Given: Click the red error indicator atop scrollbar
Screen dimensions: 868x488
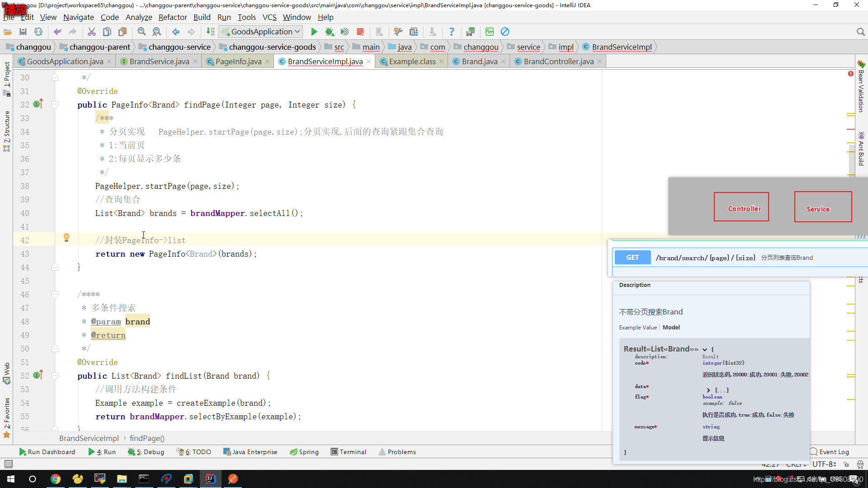Looking at the screenshot, I should tap(851, 74).
